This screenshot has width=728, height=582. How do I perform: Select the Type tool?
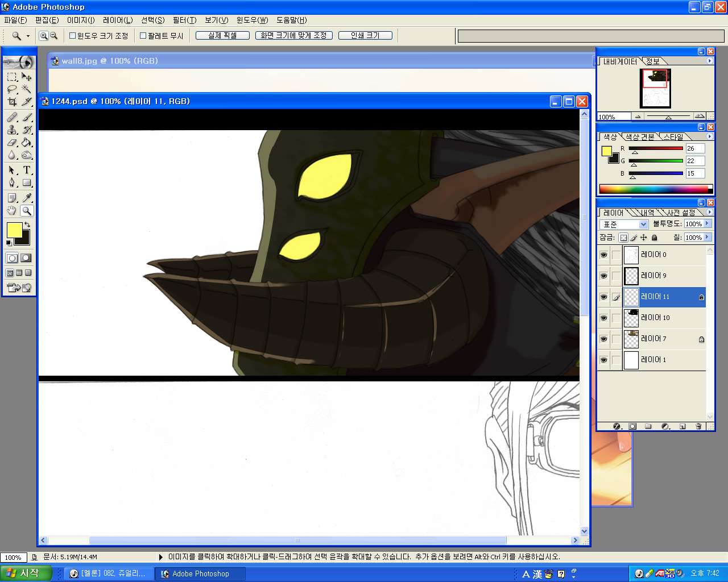click(x=27, y=170)
